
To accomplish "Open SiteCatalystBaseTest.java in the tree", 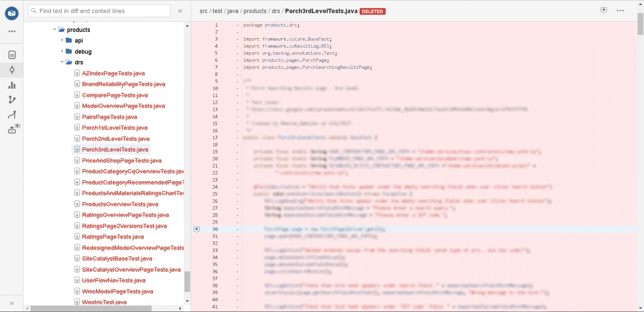I will click(117, 258).
